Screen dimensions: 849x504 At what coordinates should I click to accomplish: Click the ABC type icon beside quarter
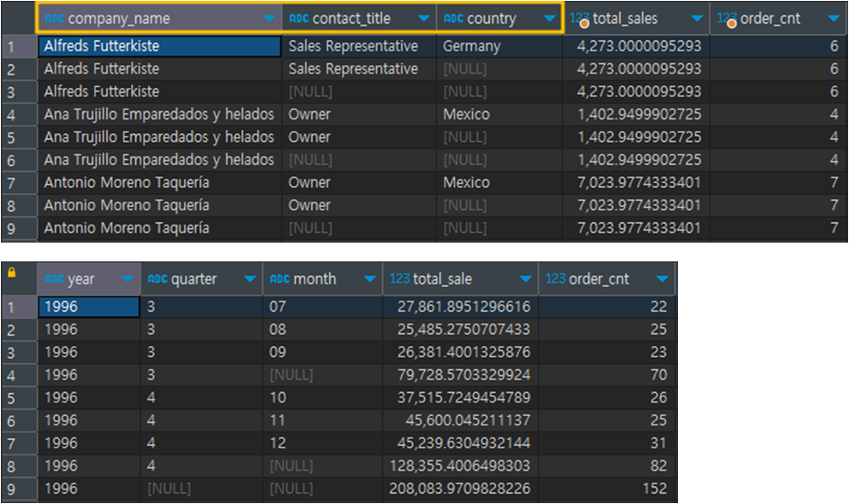tap(157, 279)
